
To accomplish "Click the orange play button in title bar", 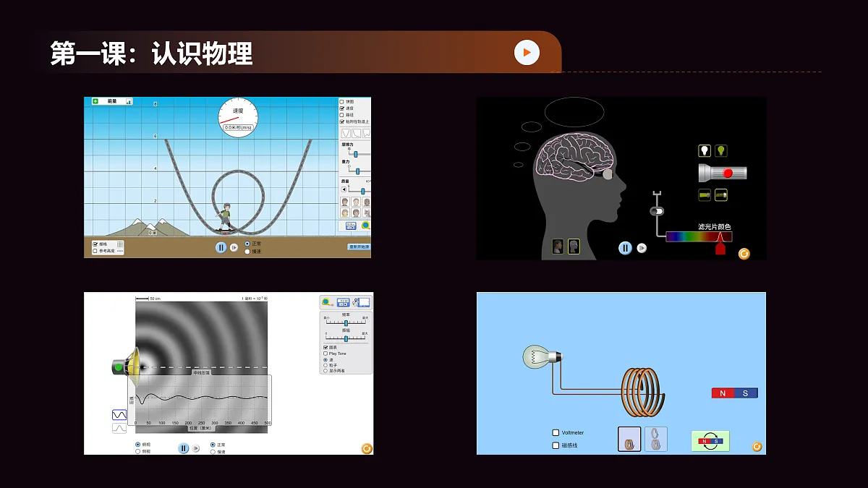I will (x=527, y=52).
